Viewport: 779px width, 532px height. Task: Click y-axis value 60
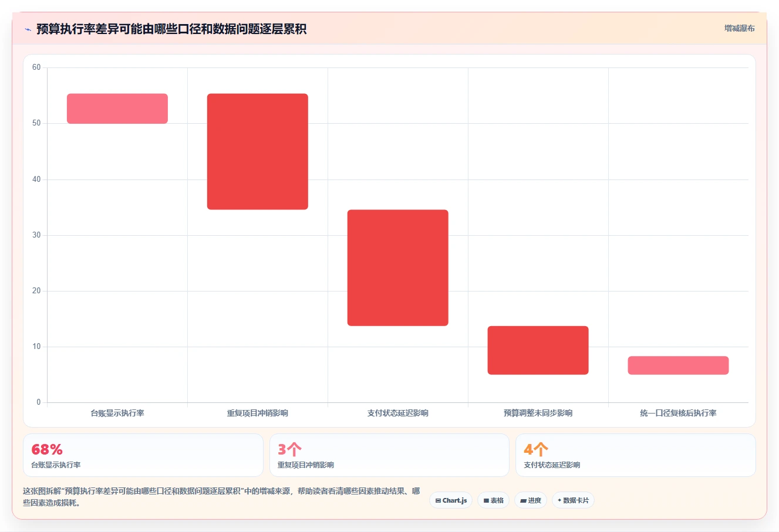tap(36, 67)
